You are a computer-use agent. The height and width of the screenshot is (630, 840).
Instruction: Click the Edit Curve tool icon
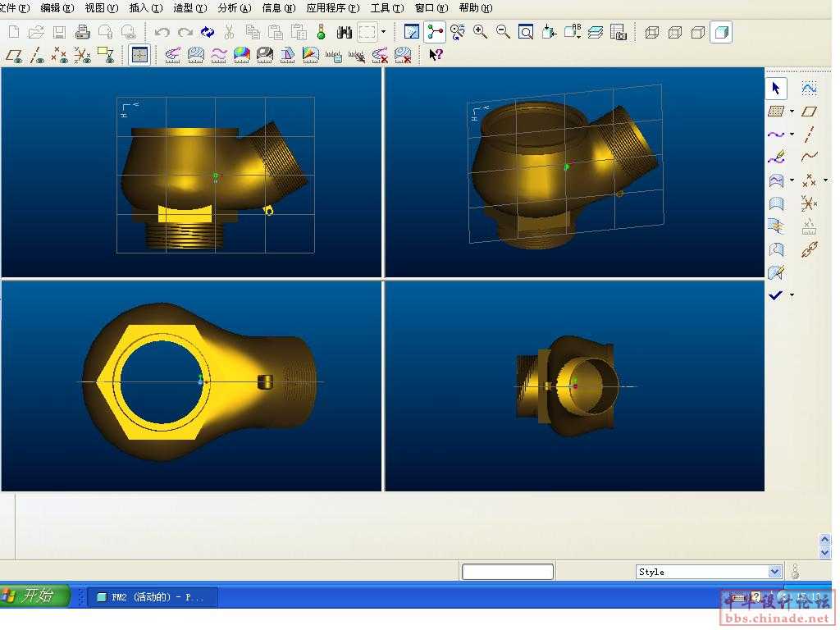(776, 157)
